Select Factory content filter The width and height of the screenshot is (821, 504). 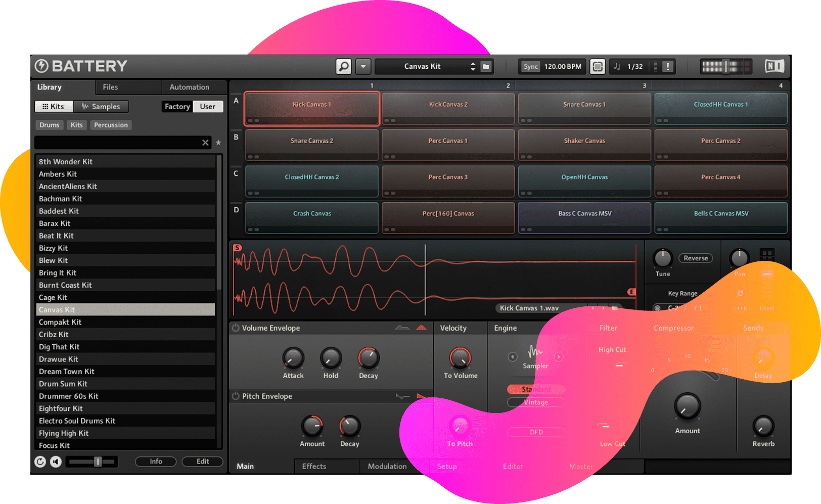(x=177, y=106)
